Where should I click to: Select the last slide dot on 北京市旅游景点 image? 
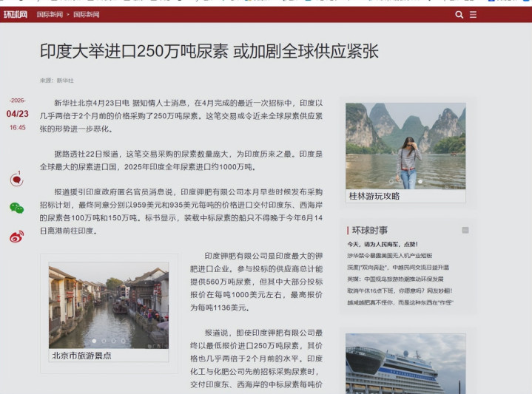click(123, 341)
